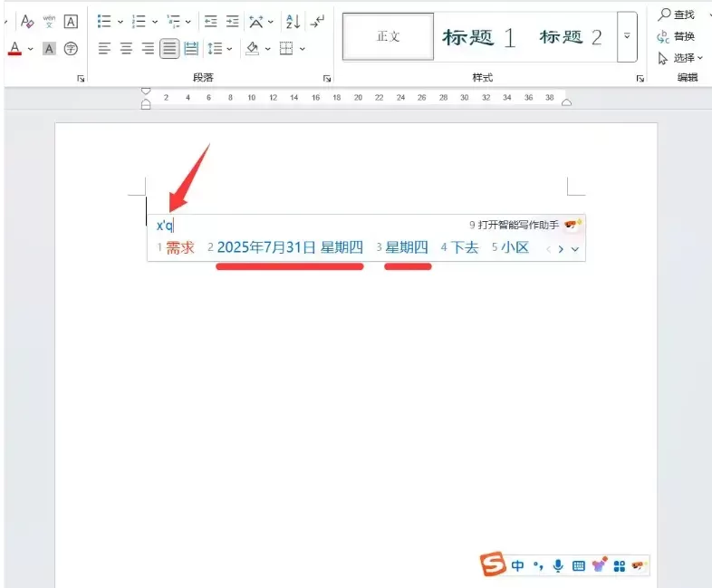
Task: Choose candidate 2025年7月31日 星期四
Action: 285,247
